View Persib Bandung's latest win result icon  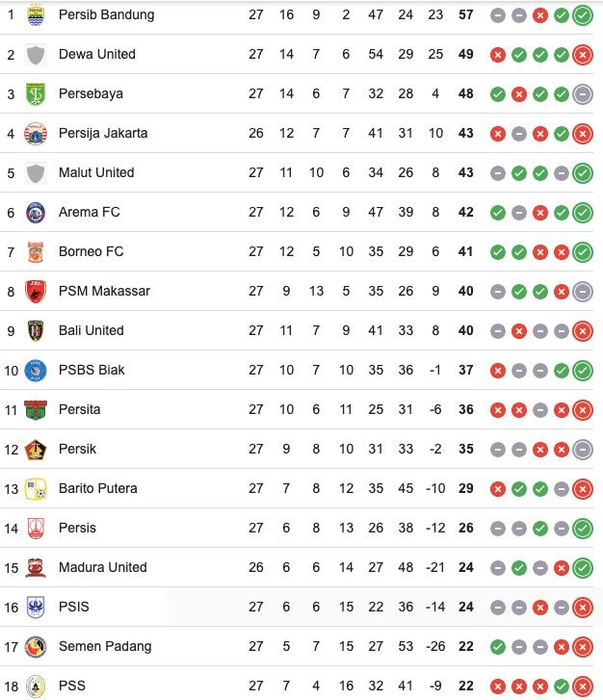(583, 15)
